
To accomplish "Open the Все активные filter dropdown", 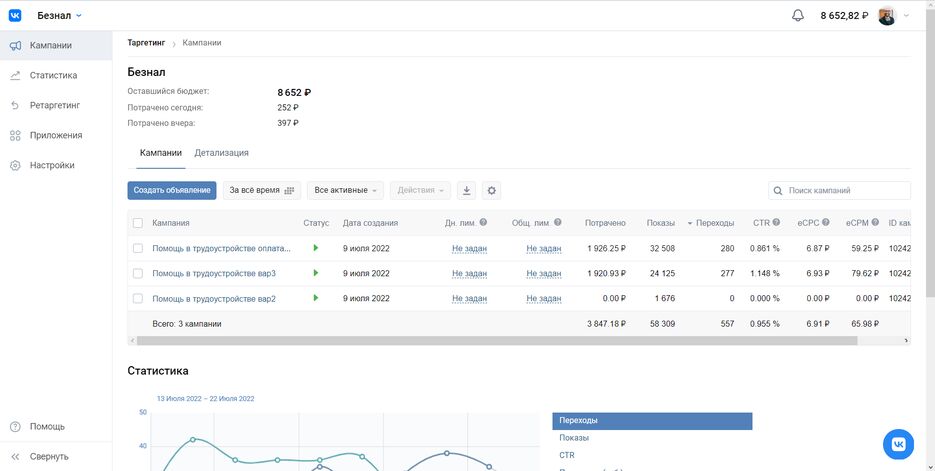I will [345, 190].
